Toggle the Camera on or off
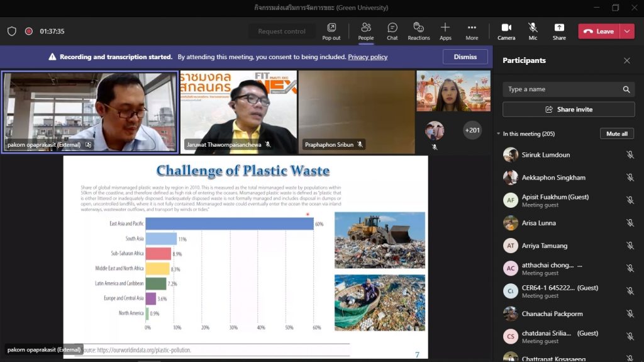The width and height of the screenshot is (644, 362). click(x=506, y=28)
